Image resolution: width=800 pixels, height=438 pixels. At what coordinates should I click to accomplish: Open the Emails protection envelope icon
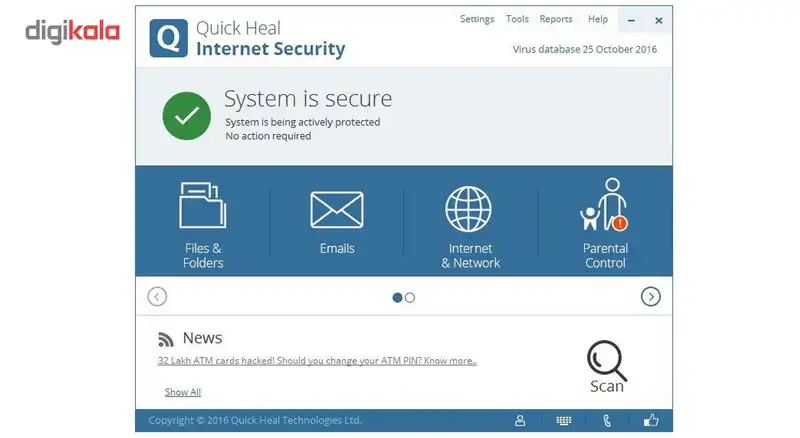(337, 209)
